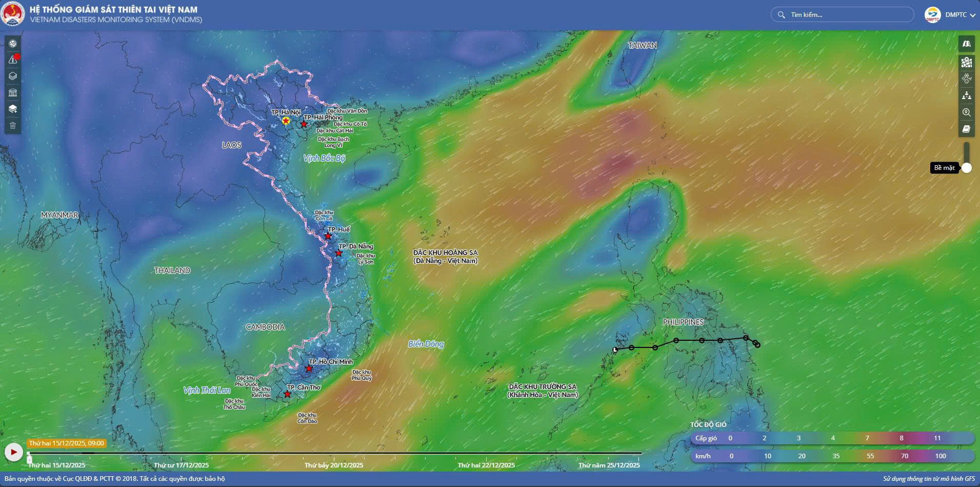
Task: Click the Bề mặt altitude slider handle
Action: (x=966, y=168)
